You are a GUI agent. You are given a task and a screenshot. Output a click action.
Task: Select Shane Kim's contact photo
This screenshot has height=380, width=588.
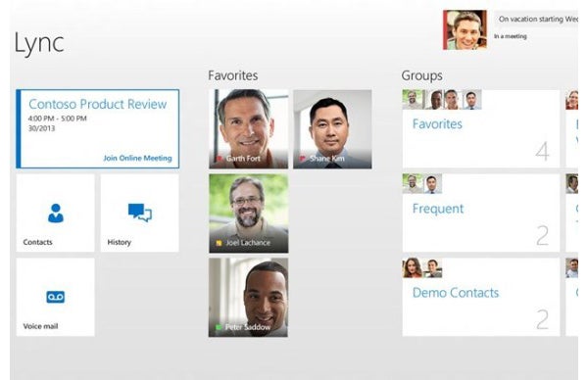[x=332, y=129]
